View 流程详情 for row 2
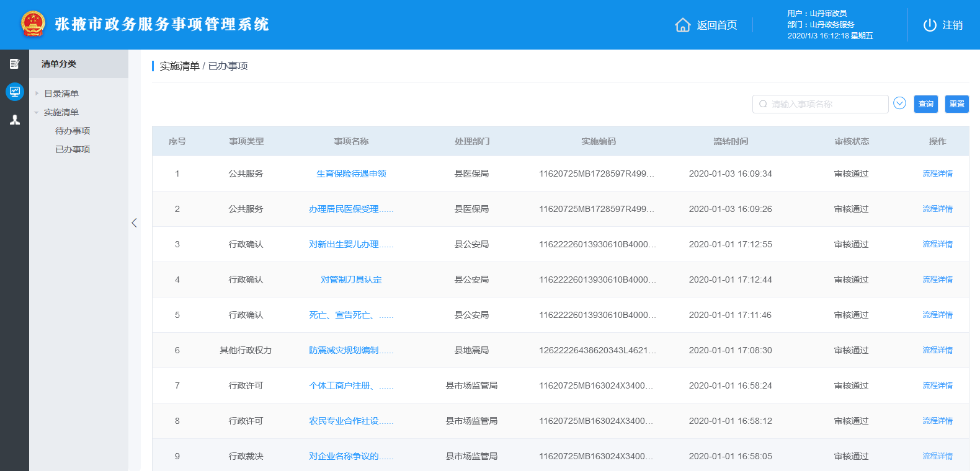 tap(937, 209)
